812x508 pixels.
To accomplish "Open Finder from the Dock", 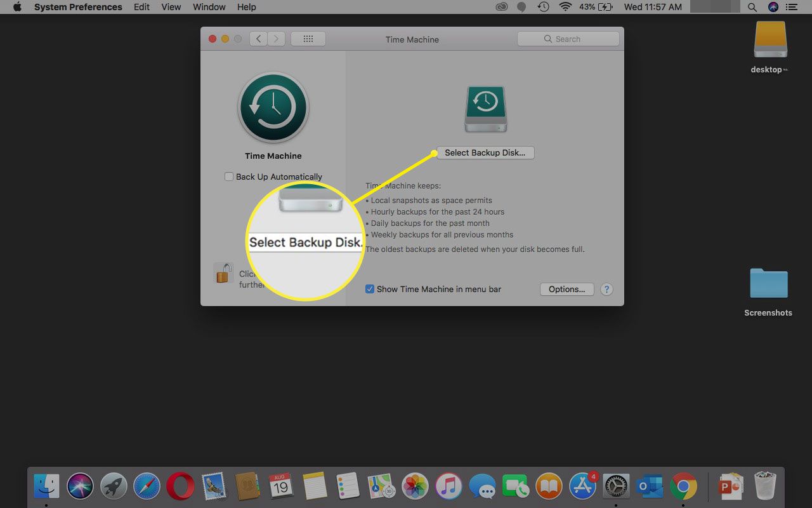I will coord(46,487).
